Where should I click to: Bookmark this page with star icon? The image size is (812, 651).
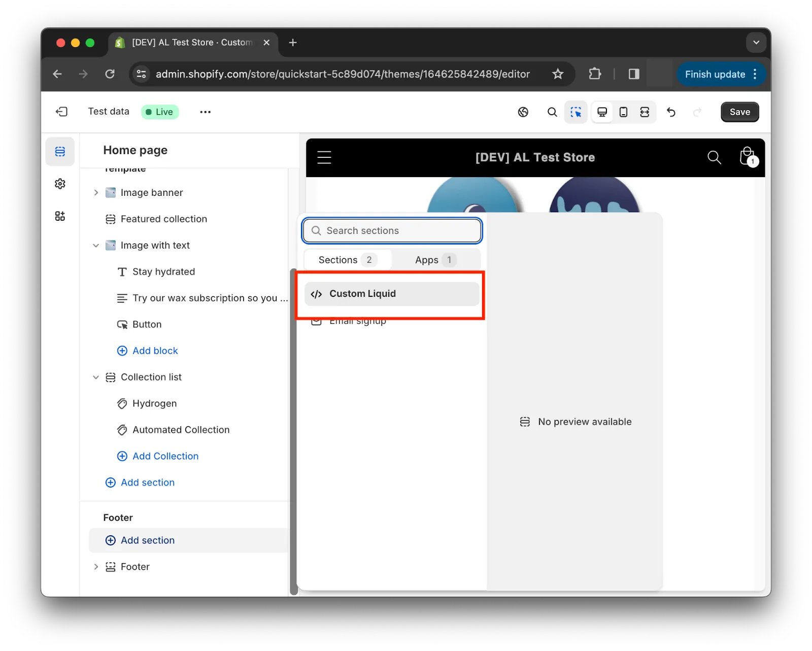pos(558,74)
